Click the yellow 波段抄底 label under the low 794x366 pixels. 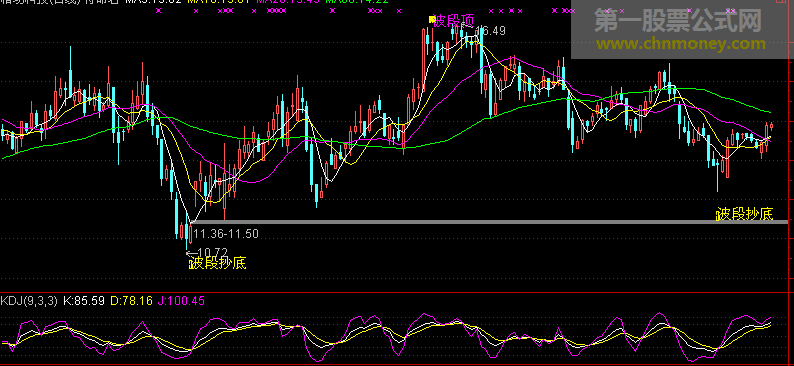218,263
